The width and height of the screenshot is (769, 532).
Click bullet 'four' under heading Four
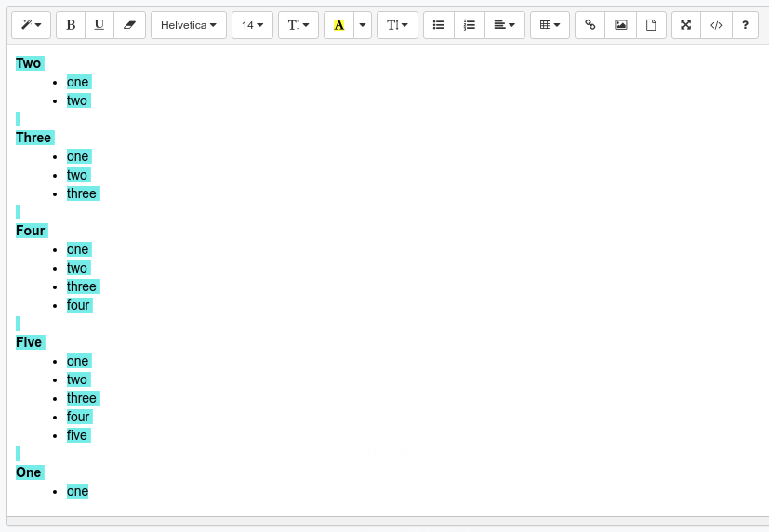[78, 305]
